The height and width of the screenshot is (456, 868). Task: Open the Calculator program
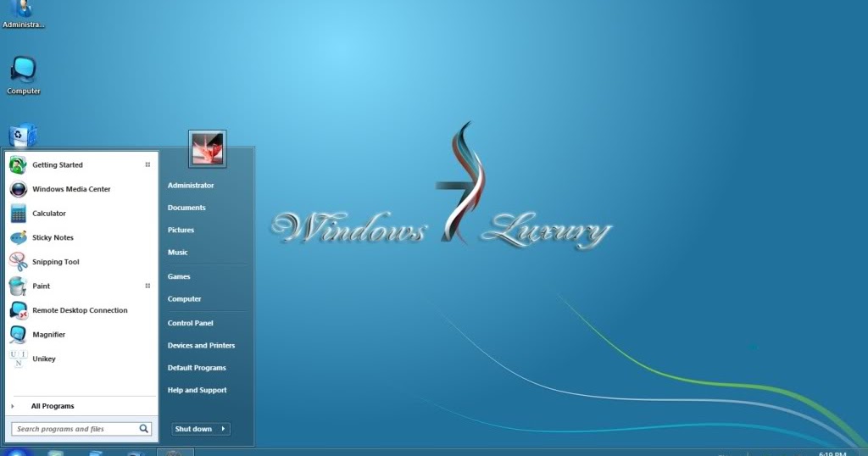click(81, 214)
